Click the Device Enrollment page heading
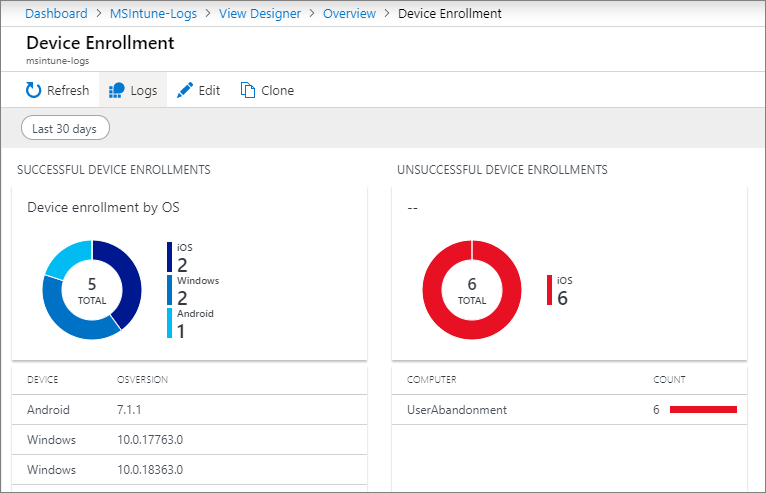This screenshot has height=493, width=766. [100, 43]
